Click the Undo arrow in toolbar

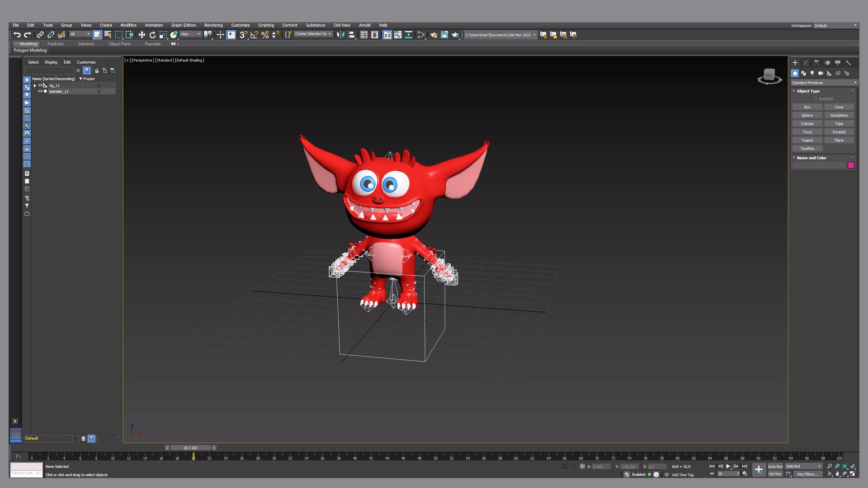(17, 35)
